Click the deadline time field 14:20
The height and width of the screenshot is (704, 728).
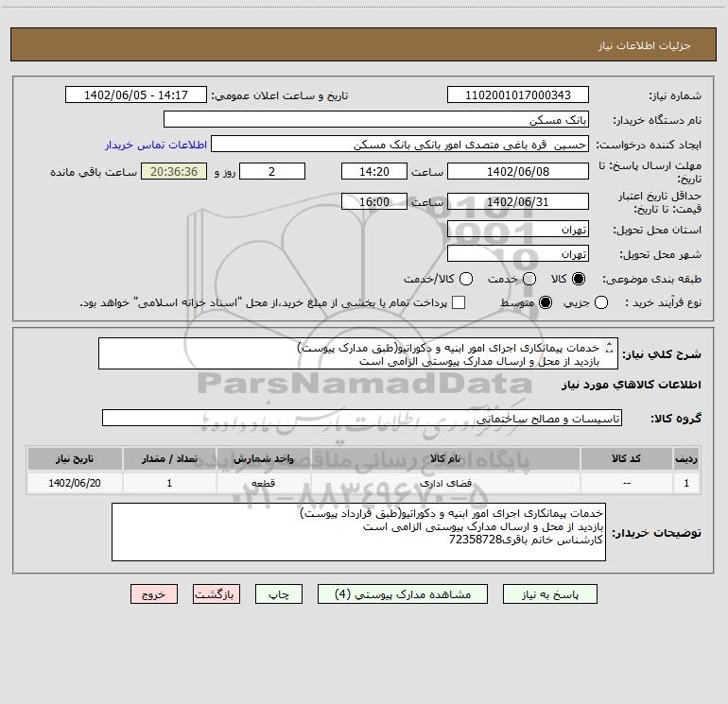(374, 171)
